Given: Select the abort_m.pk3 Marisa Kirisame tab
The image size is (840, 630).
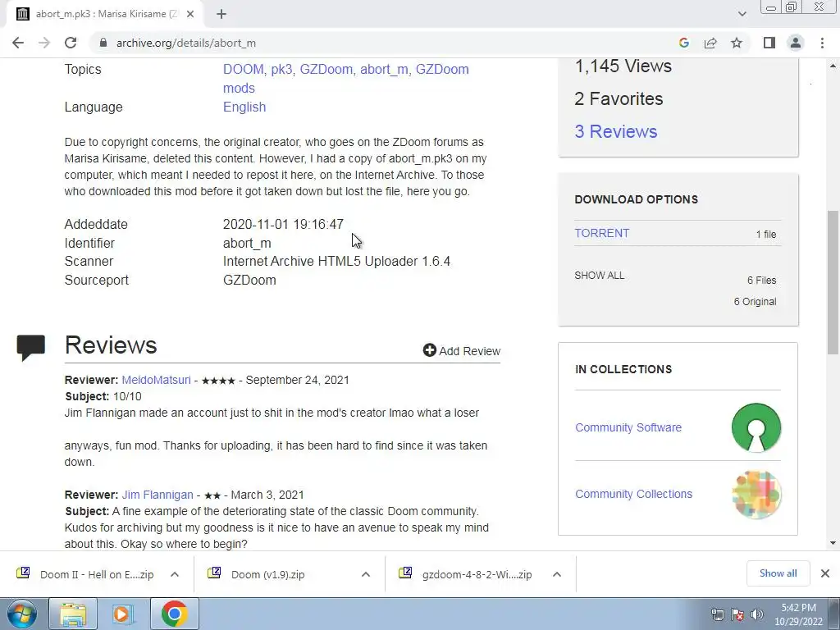Looking at the screenshot, I should tap(105, 14).
